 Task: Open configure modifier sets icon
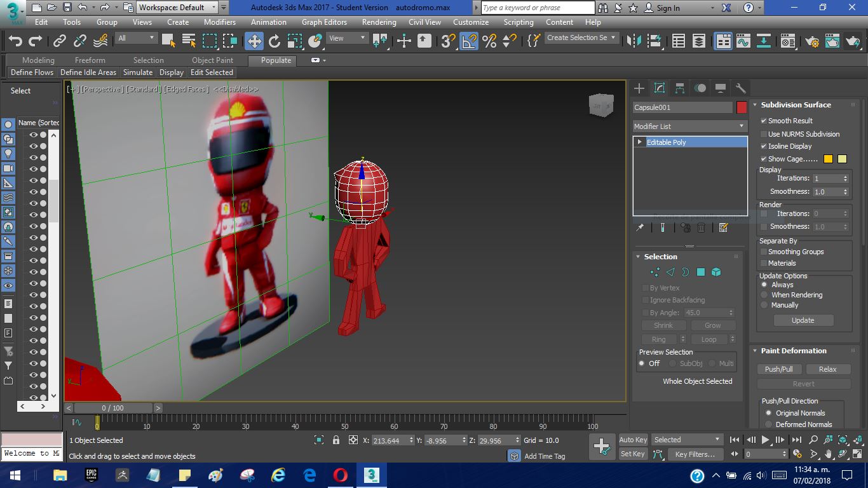click(x=723, y=227)
